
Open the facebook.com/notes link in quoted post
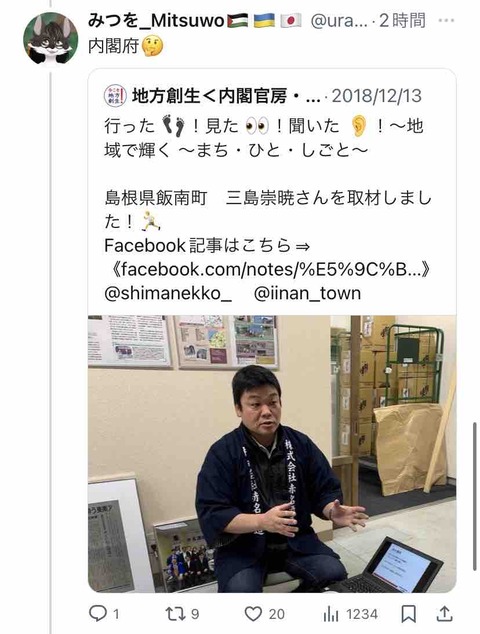[x=269, y=269]
